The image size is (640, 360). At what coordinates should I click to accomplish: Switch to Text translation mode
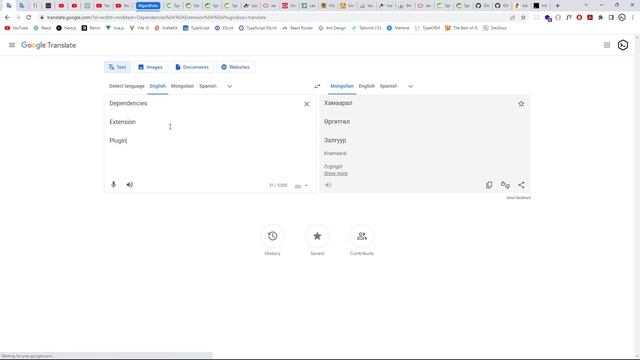point(118,67)
